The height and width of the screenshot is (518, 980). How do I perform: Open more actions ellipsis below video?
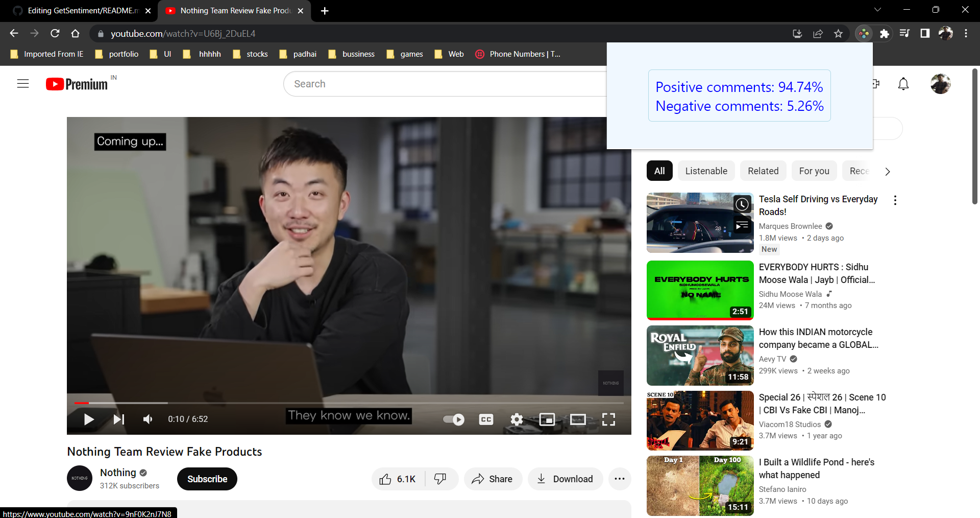pyautogui.click(x=620, y=479)
